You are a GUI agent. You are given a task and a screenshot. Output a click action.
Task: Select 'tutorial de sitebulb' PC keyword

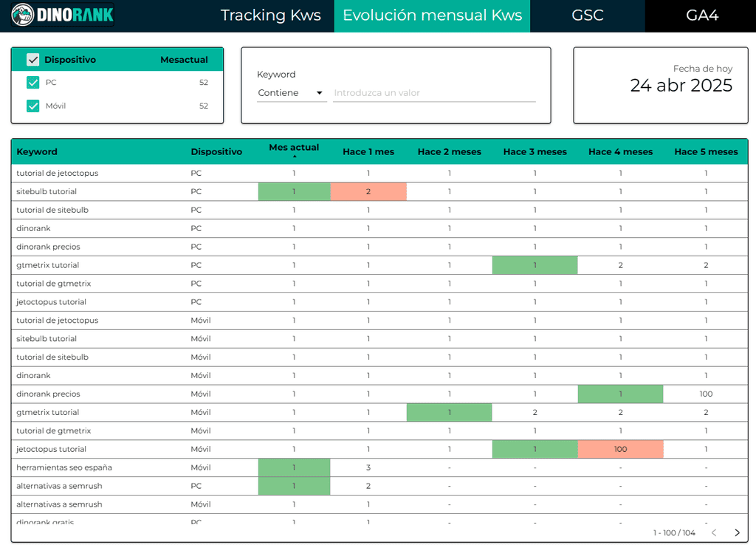click(x=52, y=210)
